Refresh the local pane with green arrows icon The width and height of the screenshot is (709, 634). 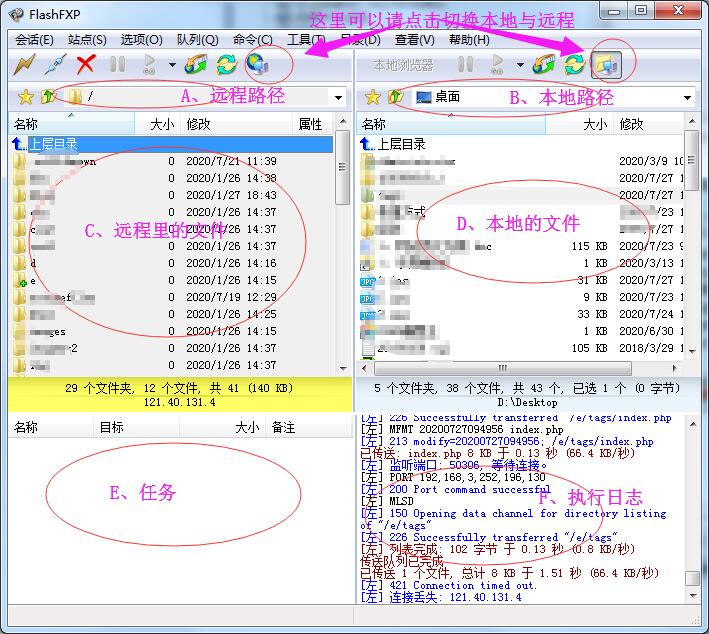(575, 64)
